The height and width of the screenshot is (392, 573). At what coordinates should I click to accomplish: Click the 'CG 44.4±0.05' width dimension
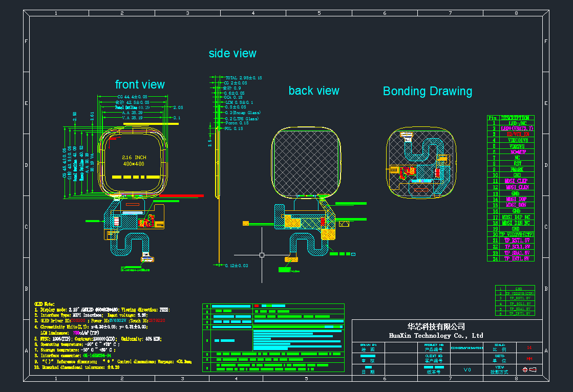pyautogui.click(x=132, y=96)
